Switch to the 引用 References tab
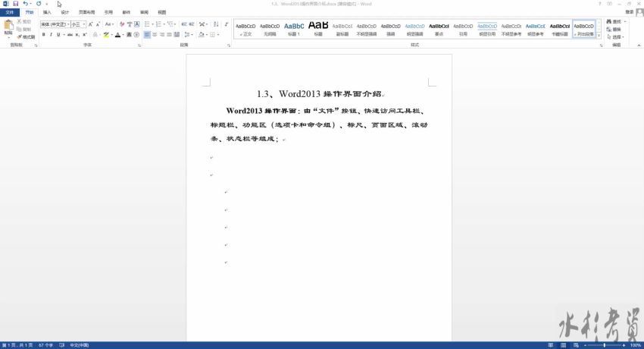 click(108, 12)
